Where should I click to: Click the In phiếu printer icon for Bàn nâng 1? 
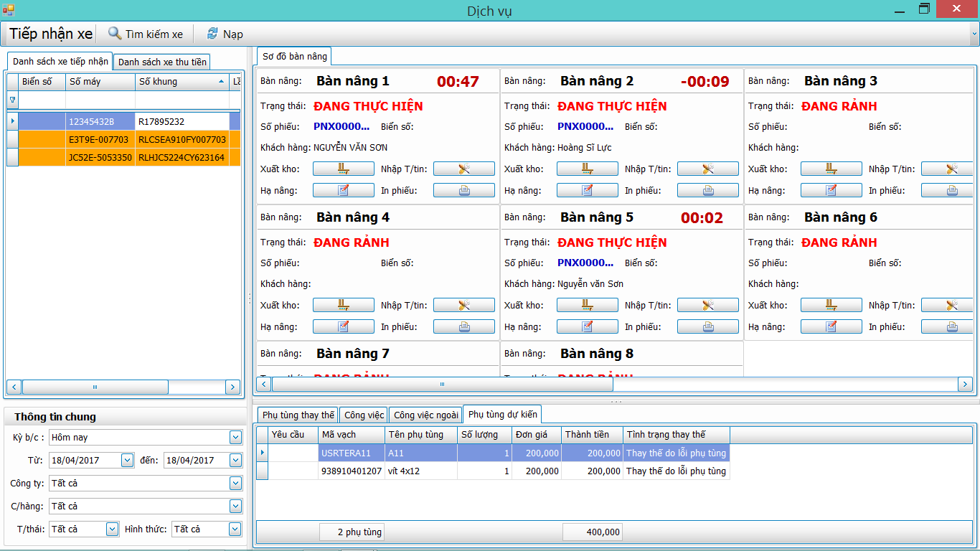[464, 191]
